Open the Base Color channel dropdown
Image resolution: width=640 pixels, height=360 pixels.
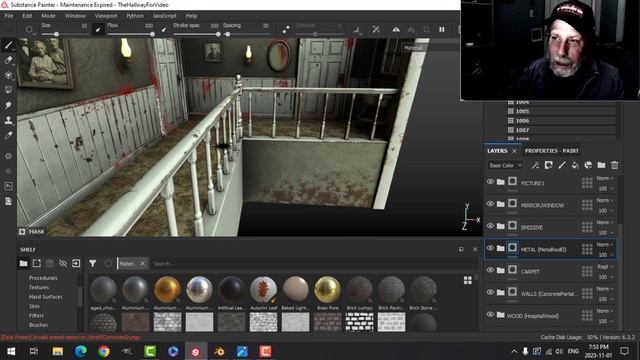pyautogui.click(x=505, y=165)
